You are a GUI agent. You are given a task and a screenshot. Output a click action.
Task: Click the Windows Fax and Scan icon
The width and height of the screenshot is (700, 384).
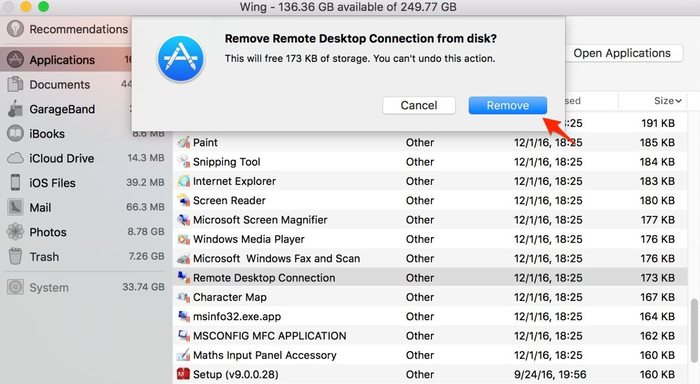pos(183,259)
